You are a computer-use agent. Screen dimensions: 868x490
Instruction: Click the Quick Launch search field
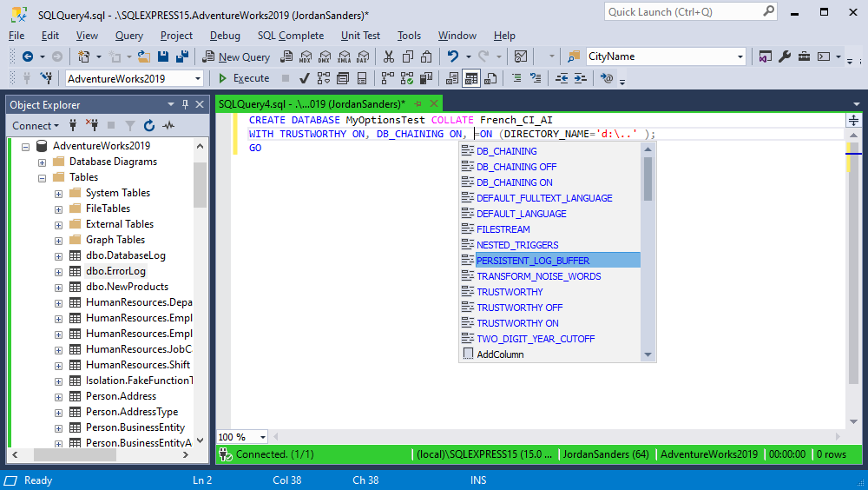coord(690,11)
